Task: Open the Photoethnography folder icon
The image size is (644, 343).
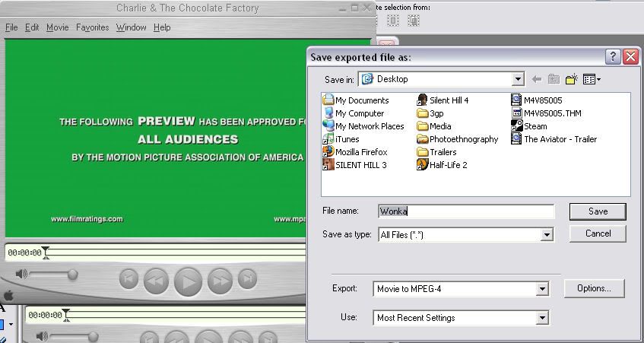Action: tap(422, 139)
